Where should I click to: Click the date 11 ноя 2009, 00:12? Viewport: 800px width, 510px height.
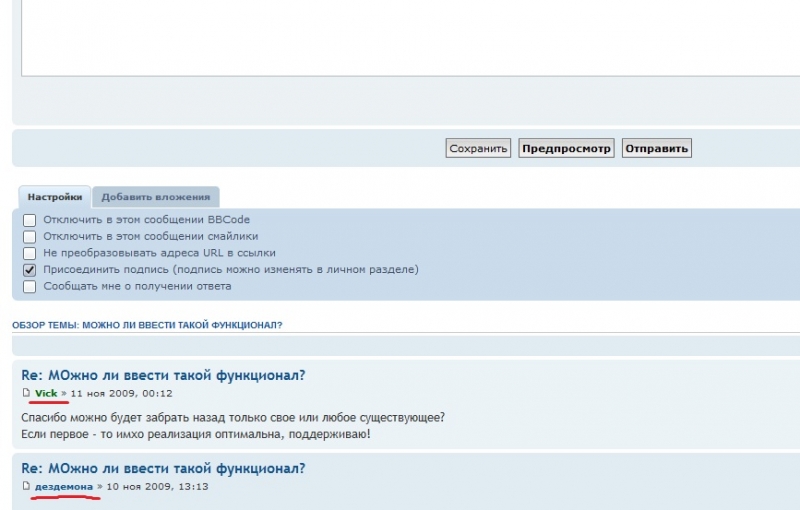click(x=121, y=393)
